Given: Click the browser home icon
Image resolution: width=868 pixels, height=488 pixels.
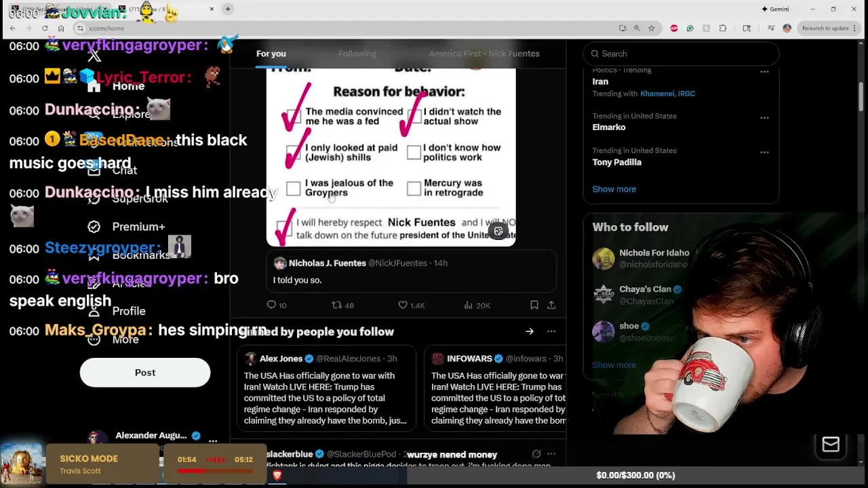Looking at the screenshot, I should point(61,28).
